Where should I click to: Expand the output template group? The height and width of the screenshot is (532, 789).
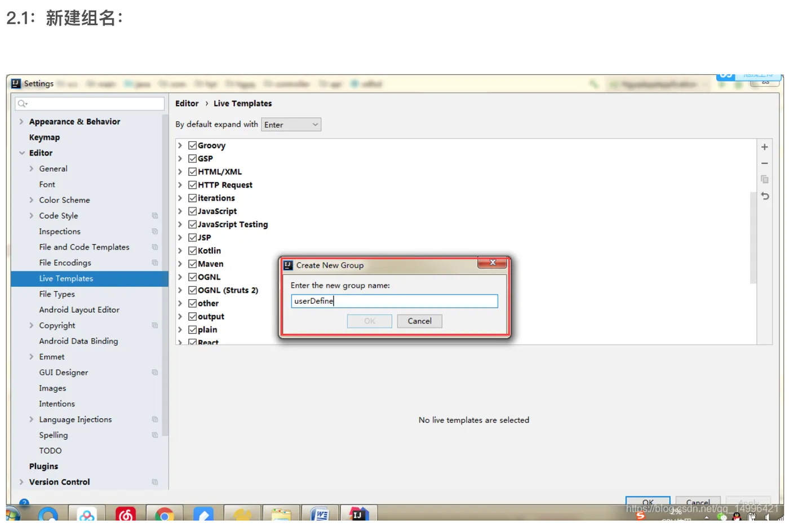click(x=180, y=317)
